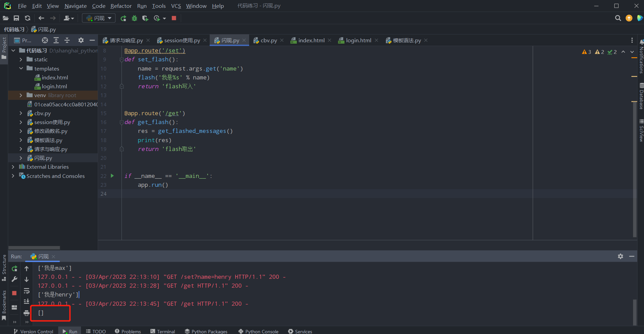Open Project panel settings gear
The height and width of the screenshot is (334, 644).
pyautogui.click(x=81, y=40)
